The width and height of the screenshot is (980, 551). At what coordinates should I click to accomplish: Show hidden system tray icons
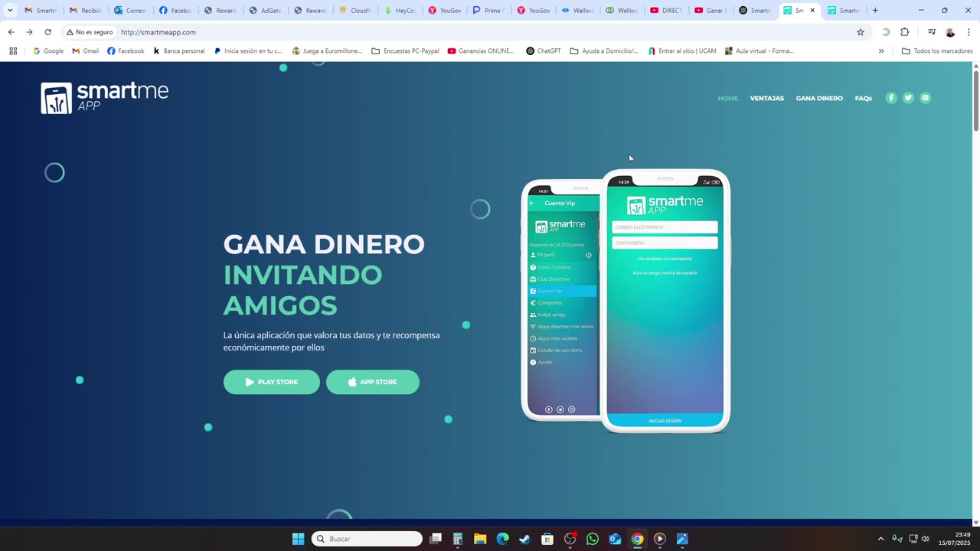880,539
